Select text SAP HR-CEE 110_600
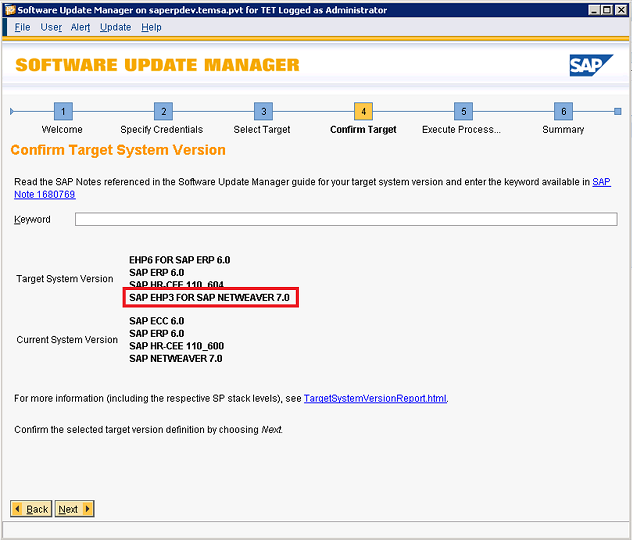This screenshot has width=632, height=540. coord(176,346)
